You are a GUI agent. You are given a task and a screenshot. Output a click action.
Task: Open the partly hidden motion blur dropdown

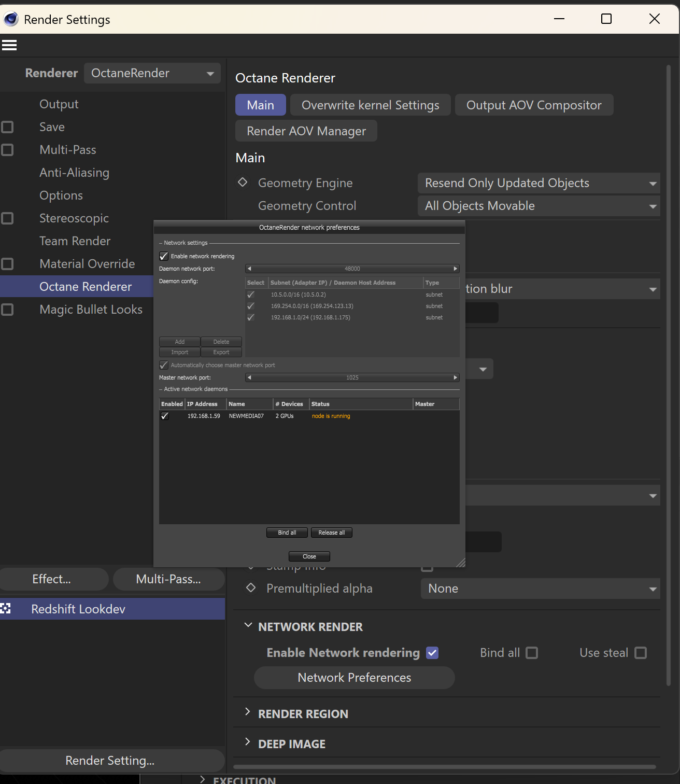[563, 289]
